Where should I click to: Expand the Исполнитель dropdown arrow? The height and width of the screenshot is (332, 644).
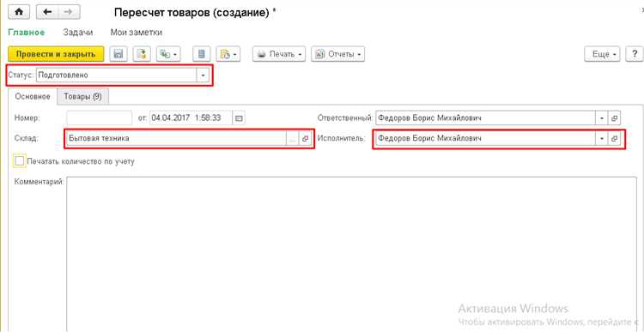(602, 139)
